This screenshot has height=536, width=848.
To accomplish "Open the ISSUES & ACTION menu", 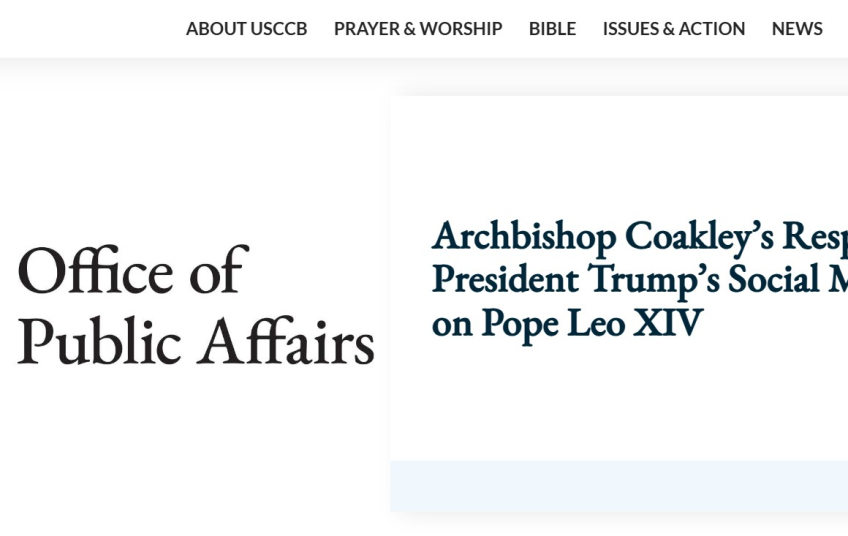I will [673, 29].
